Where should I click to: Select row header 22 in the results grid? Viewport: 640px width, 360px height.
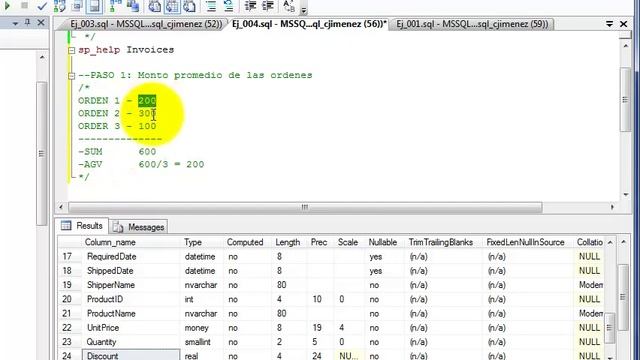69,328
